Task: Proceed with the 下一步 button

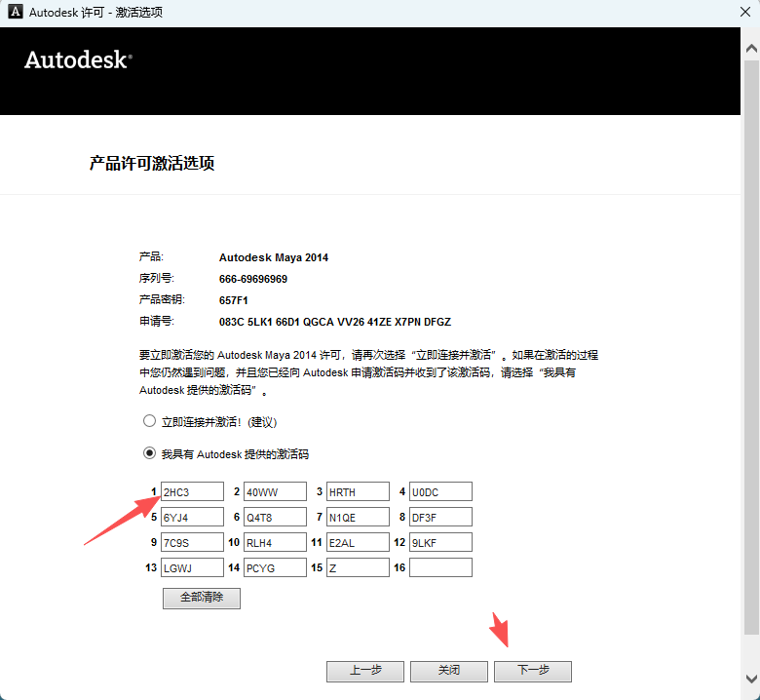Action: [x=533, y=671]
